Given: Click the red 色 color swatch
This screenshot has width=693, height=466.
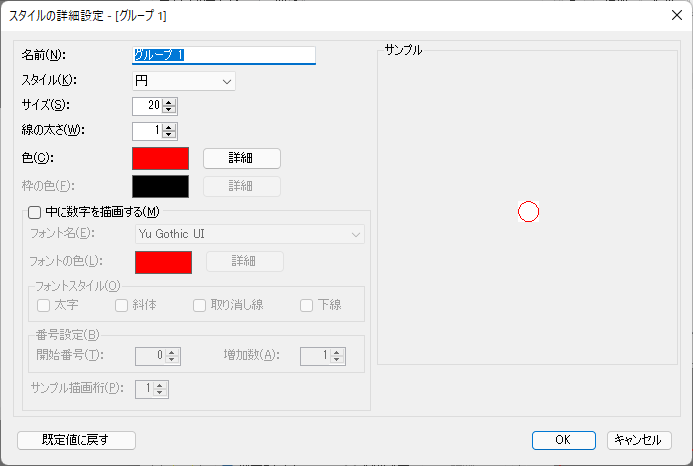Looking at the screenshot, I should (160, 158).
